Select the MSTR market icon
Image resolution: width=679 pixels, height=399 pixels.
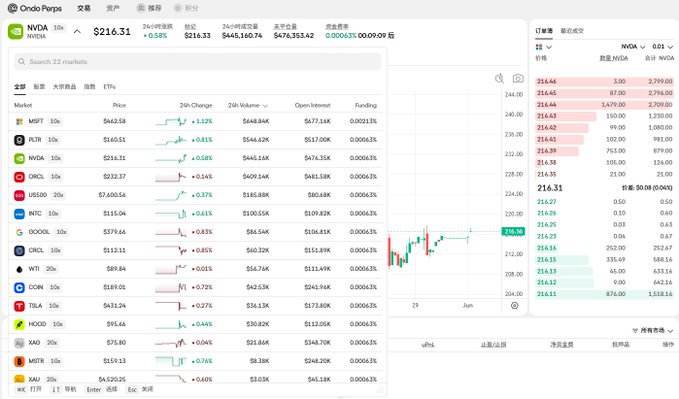tap(19, 361)
